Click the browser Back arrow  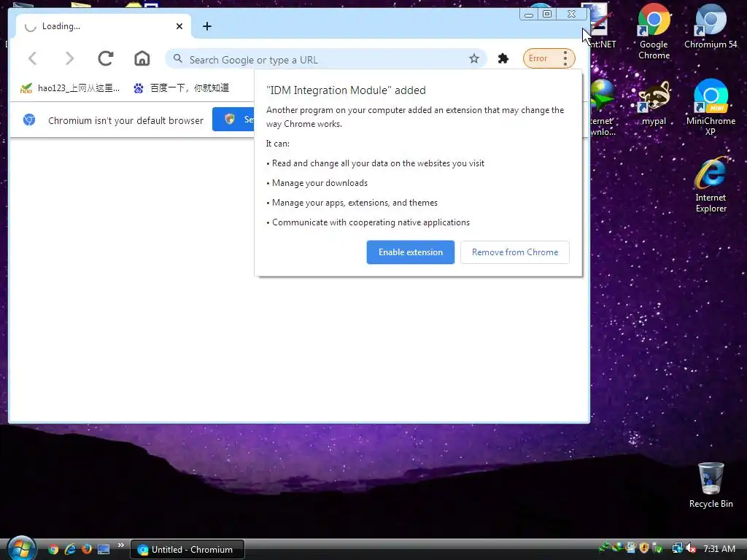click(x=32, y=58)
